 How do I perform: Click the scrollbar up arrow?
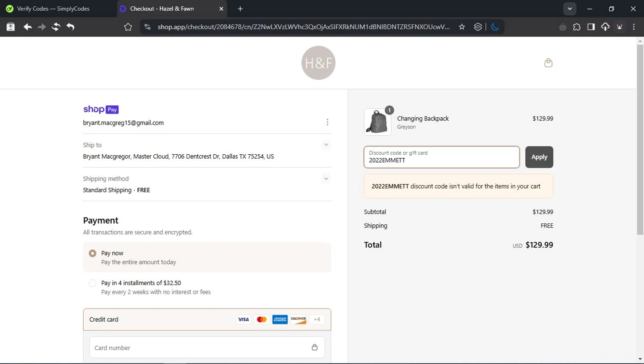tap(640, 41)
